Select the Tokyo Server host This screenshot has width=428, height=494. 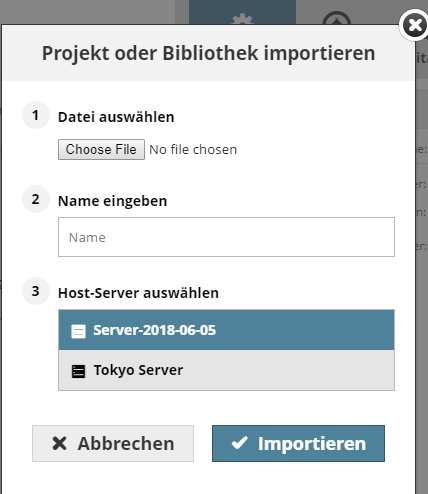226,370
